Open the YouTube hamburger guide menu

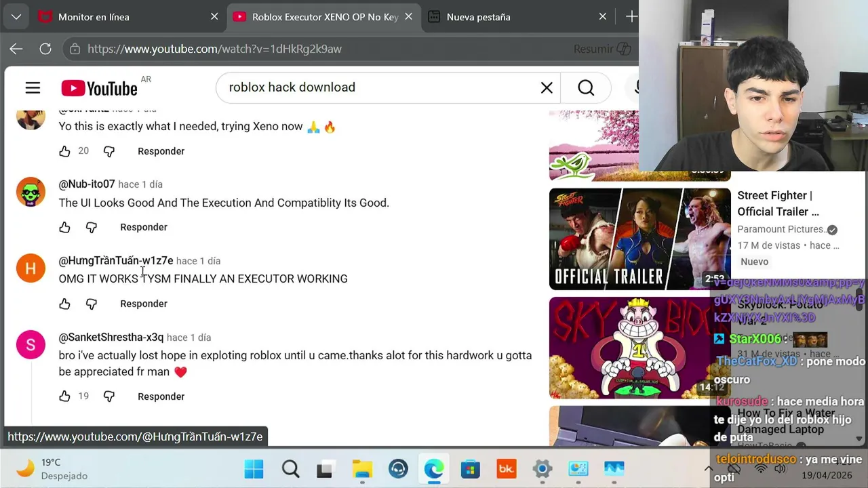33,87
